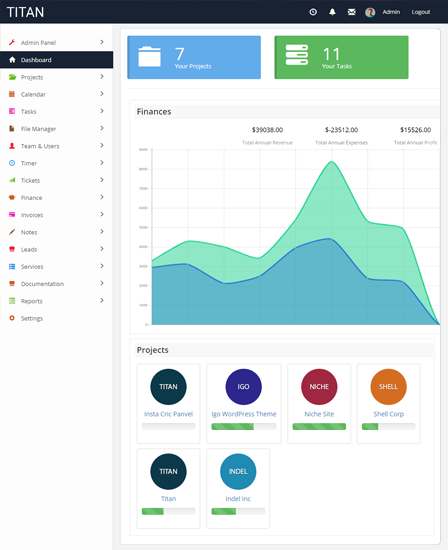
Task: Click the $39038.00 annual revenue value
Action: 267,130
